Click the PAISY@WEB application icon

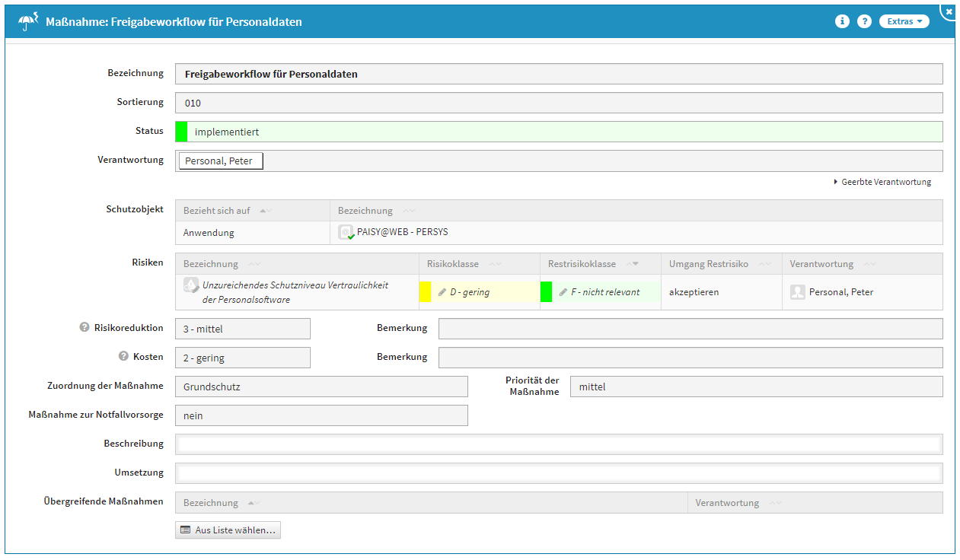(346, 233)
